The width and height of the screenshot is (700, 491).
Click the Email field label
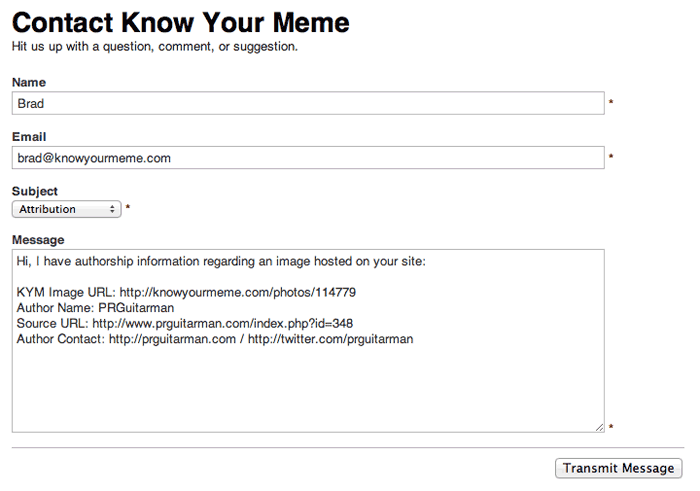coord(29,137)
